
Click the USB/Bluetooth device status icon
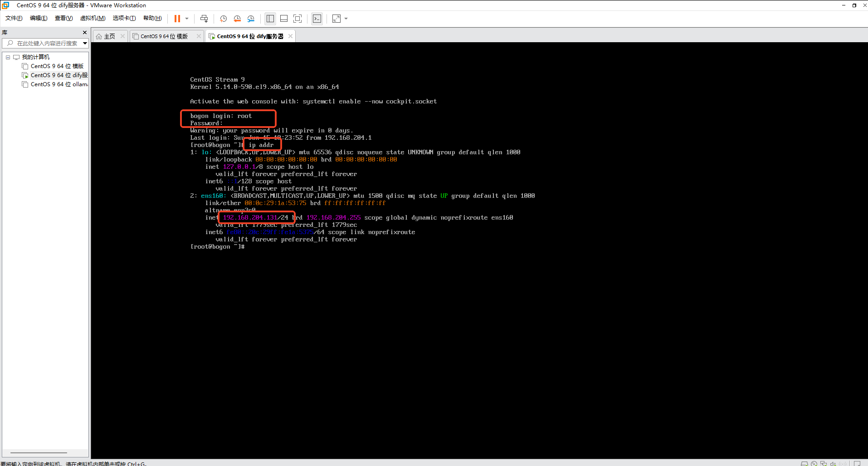tap(843, 464)
